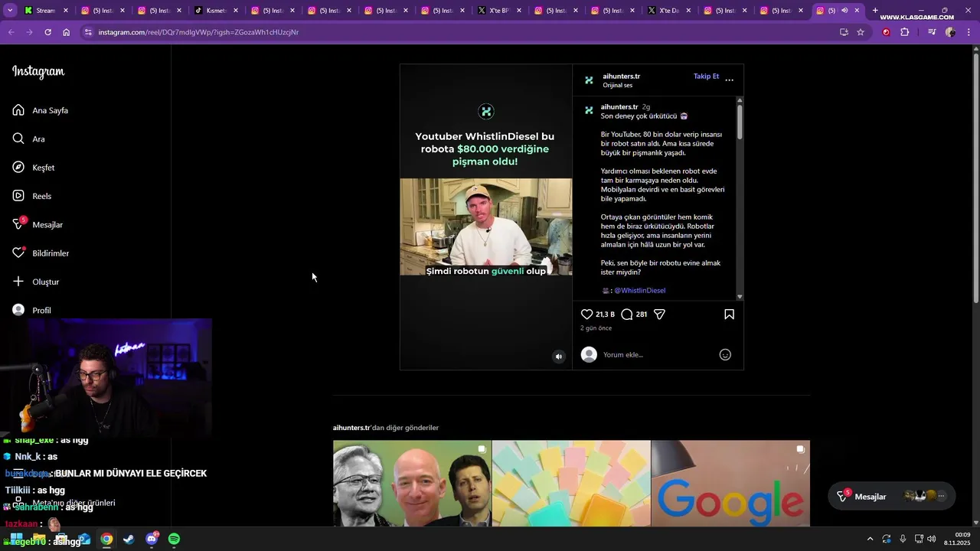Mute the reel's audio with the speaker icon

coord(559,357)
